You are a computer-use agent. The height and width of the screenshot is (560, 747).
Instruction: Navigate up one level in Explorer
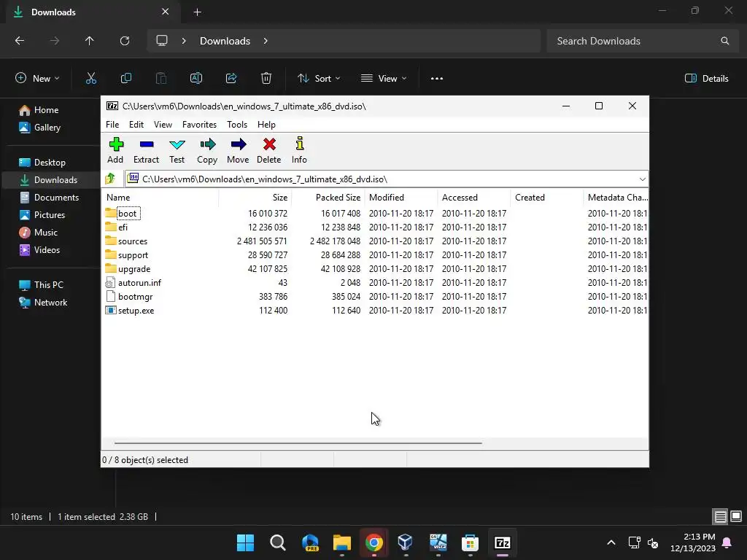(90, 41)
